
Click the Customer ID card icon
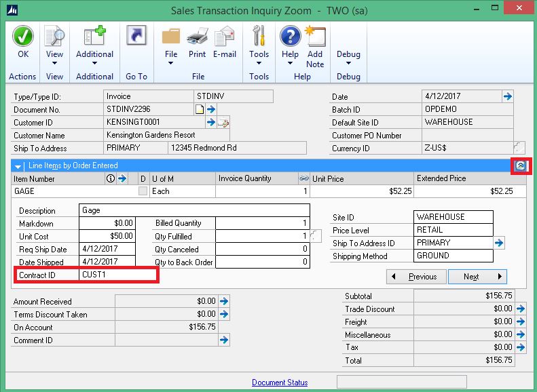coord(223,123)
